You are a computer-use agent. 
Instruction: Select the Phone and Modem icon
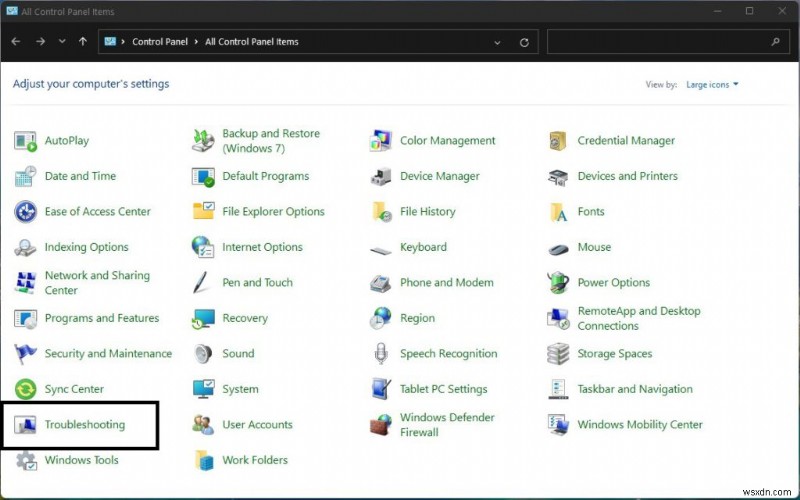pos(381,283)
